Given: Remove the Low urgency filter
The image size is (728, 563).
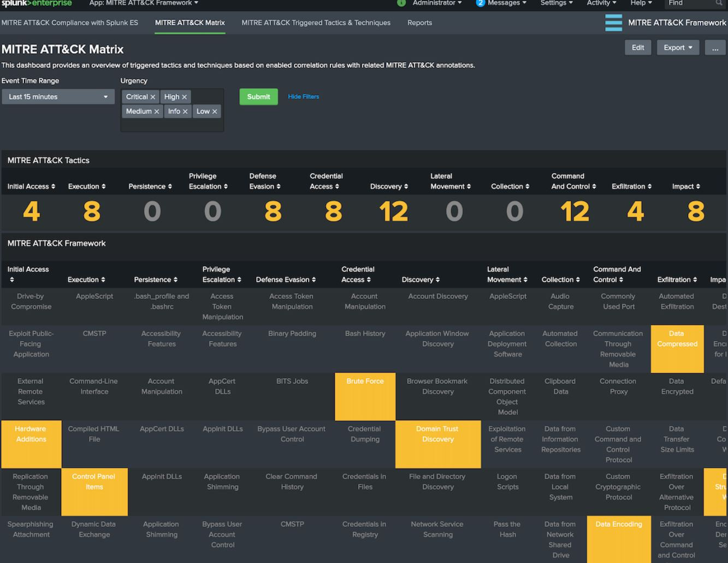Looking at the screenshot, I should (215, 111).
